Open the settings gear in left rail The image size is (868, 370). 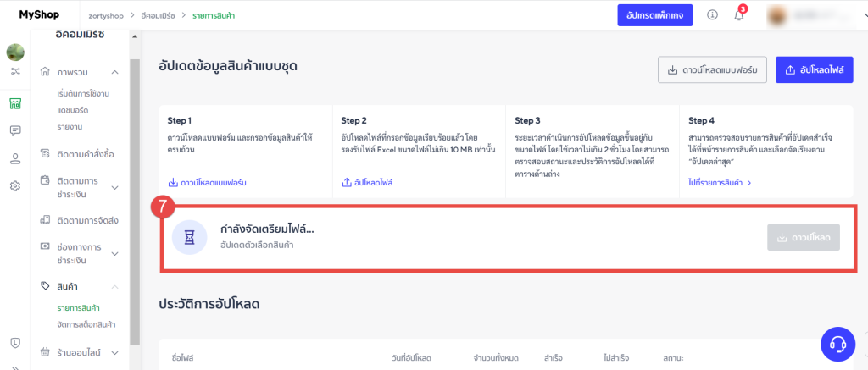15,186
